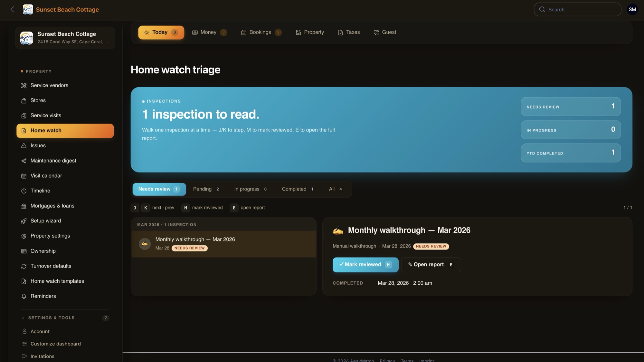Click the 'MAR 2026 · 1 INSPECTION' group header
This screenshot has height=362, width=644.
tap(167, 225)
